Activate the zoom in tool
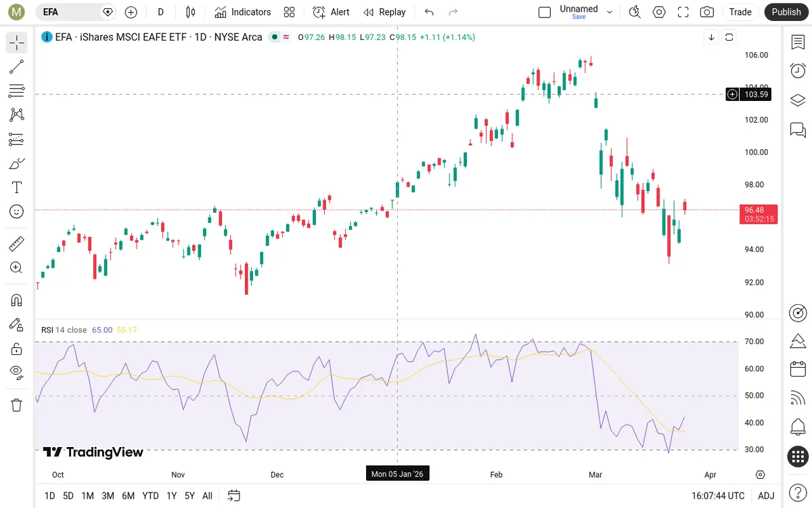Screen dimensions: 812x508 pos(17,268)
